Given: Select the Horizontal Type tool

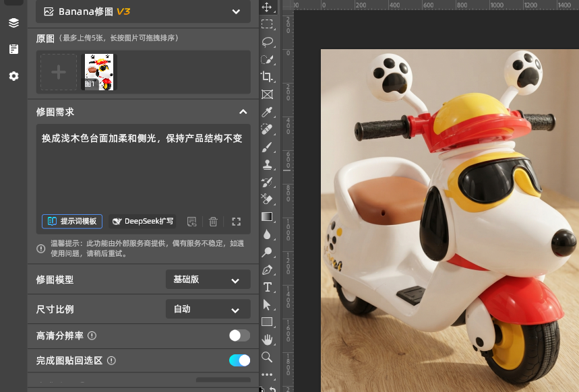Looking at the screenshot, I should click(x=268, y=287).
